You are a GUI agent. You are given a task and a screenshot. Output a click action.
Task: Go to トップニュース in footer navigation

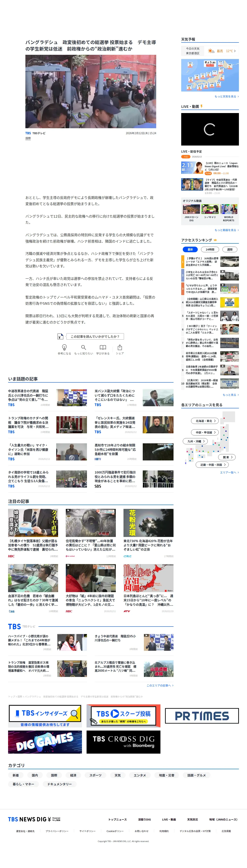coord(118,820)
